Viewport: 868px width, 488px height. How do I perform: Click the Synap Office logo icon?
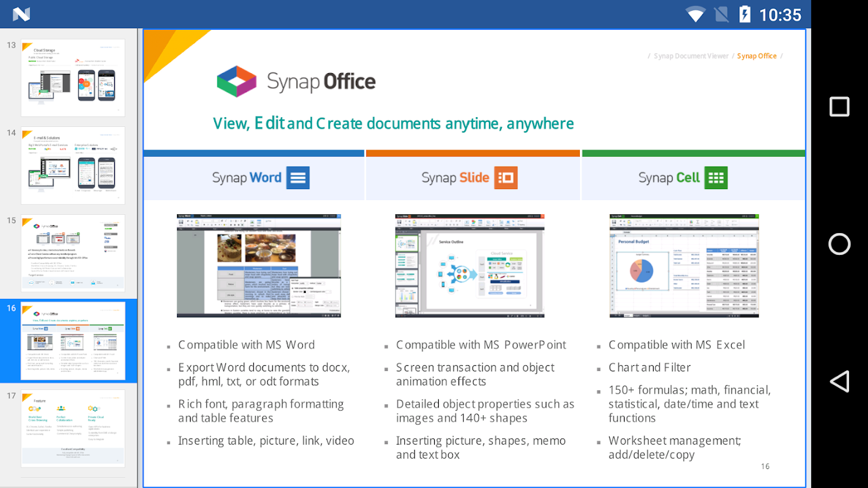tap(237, 81)
